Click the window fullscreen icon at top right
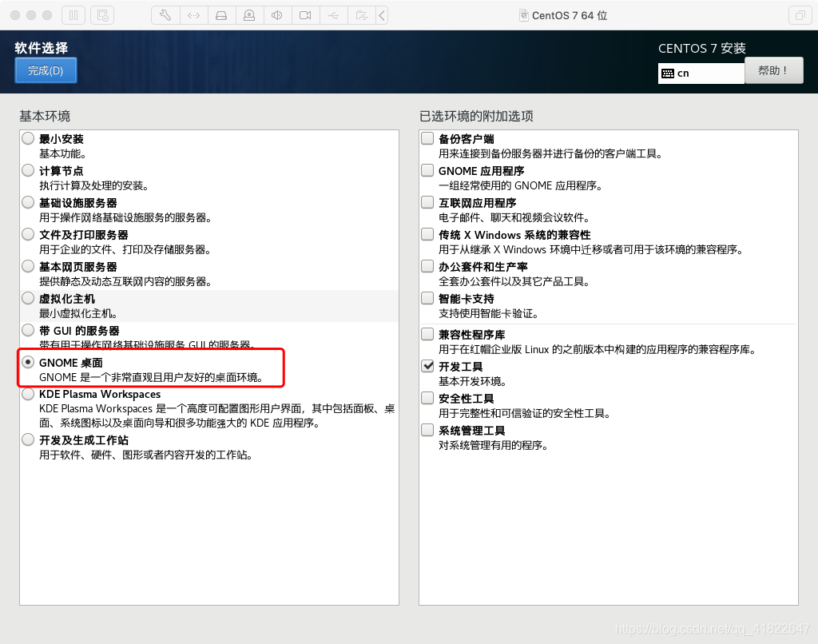The image size is (818, 644). click(x=800, y=15)
